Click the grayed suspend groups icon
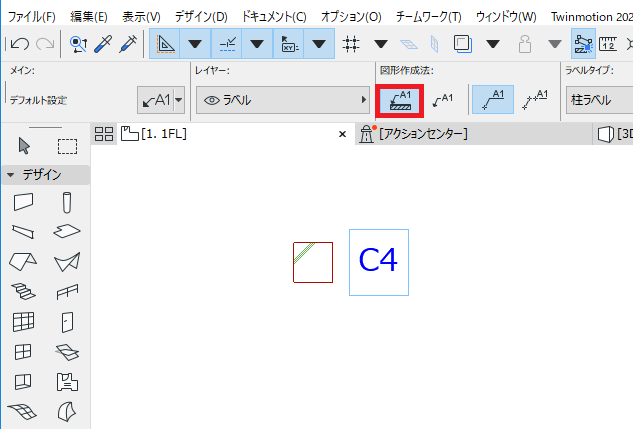The width and height of the screenshot is (633, 429). coord(524,44)
